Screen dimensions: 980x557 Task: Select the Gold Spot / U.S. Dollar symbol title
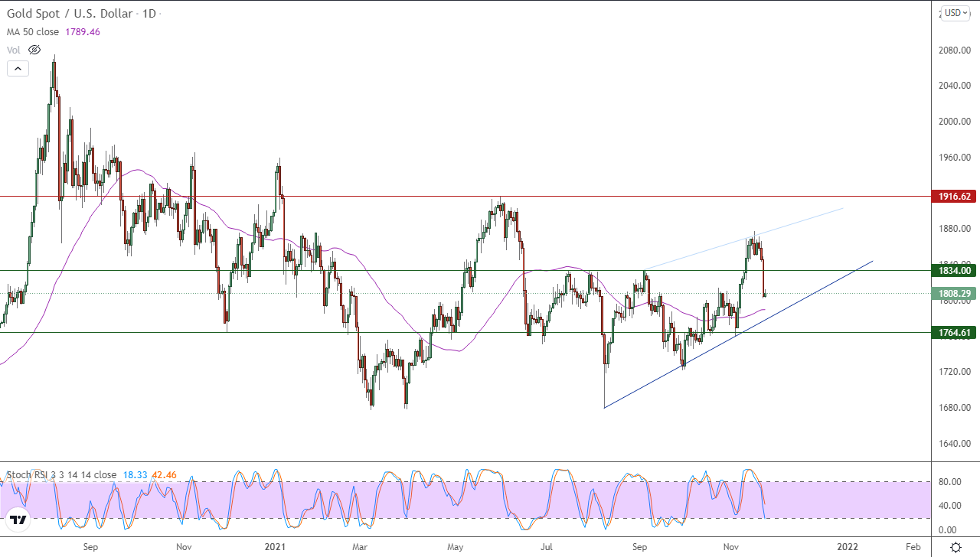pyautogui.click(x=69, y=14)
